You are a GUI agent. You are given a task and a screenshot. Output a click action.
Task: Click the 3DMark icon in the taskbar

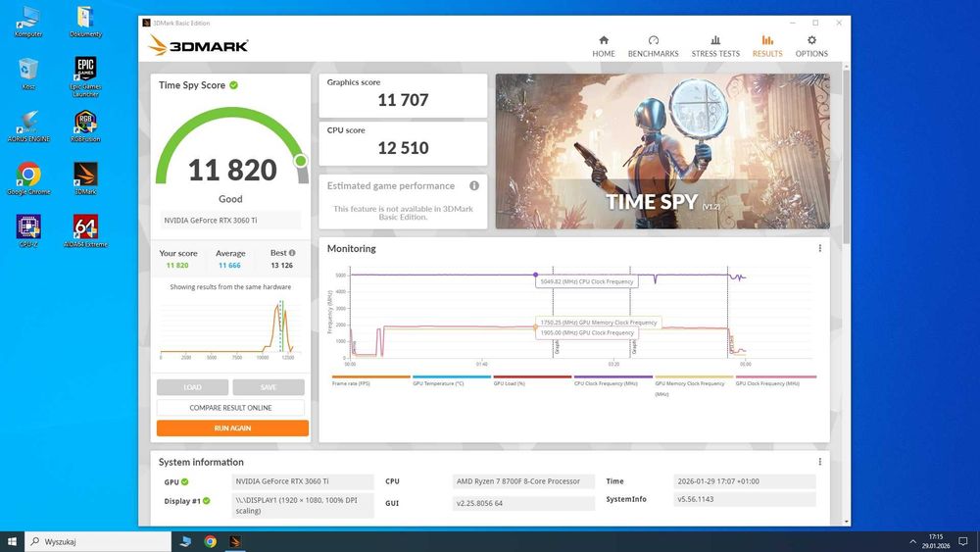(235, 541)
